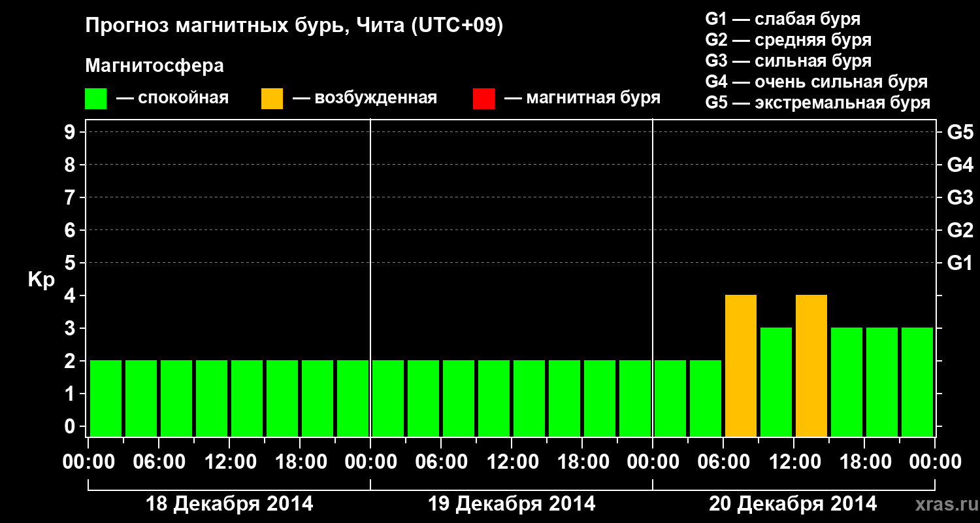Click the red 'магнитная буря' legend swatch

point(483,99)
